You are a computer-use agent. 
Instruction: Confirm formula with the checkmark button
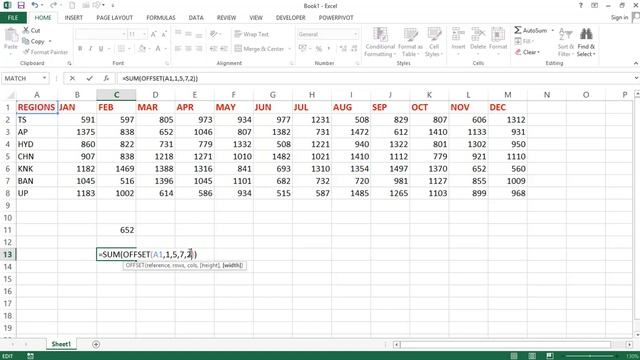pyautogui.click(x=89, y=78)
